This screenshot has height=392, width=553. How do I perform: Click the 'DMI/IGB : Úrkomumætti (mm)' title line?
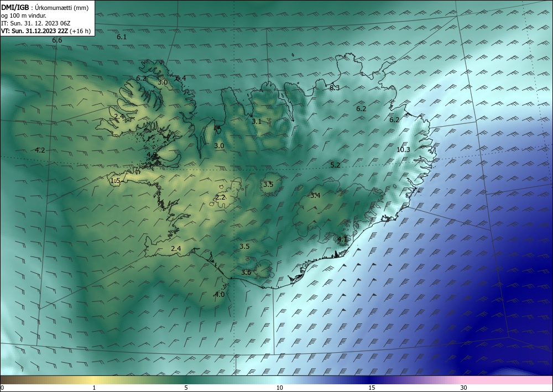[x=45, y=7]
